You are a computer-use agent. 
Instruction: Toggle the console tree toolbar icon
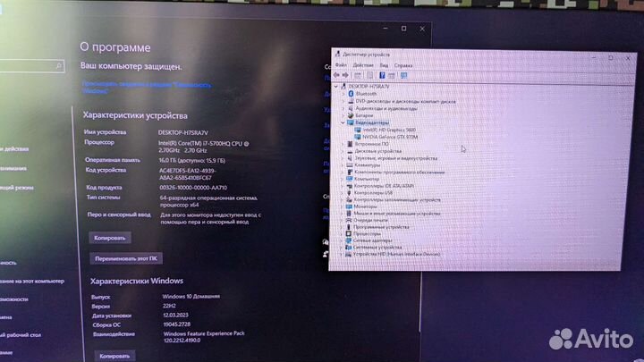click(358, 75)
